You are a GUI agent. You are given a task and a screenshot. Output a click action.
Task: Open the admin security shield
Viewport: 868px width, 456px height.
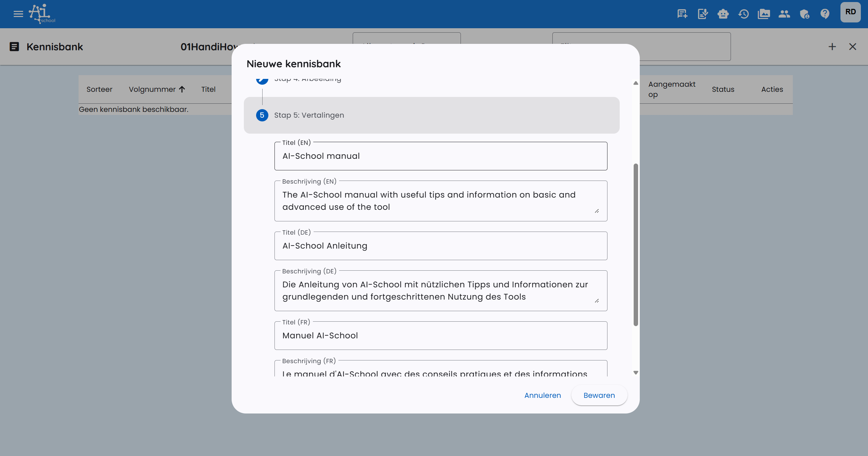(x=805, y=14)
